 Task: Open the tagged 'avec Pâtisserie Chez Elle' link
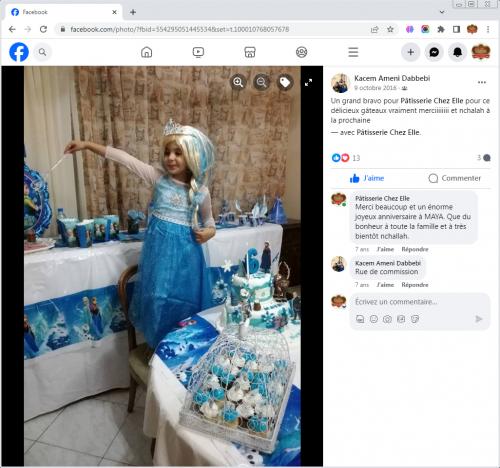coord(389,132)
